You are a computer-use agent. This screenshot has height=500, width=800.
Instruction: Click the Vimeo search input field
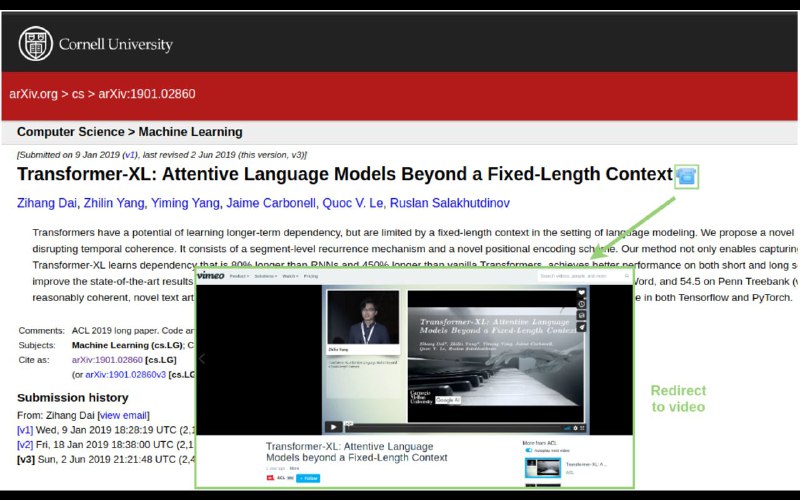[584, 276]
